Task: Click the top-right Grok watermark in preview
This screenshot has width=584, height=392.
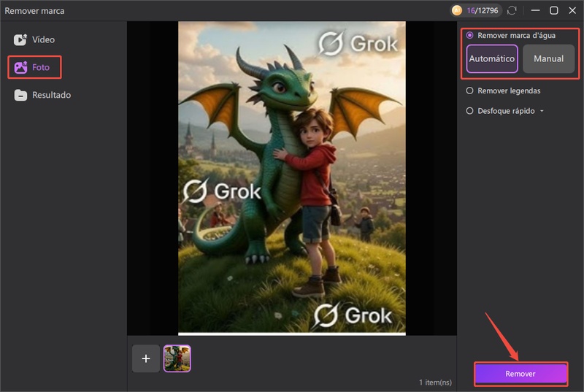Action: click(x=358, y=44)
